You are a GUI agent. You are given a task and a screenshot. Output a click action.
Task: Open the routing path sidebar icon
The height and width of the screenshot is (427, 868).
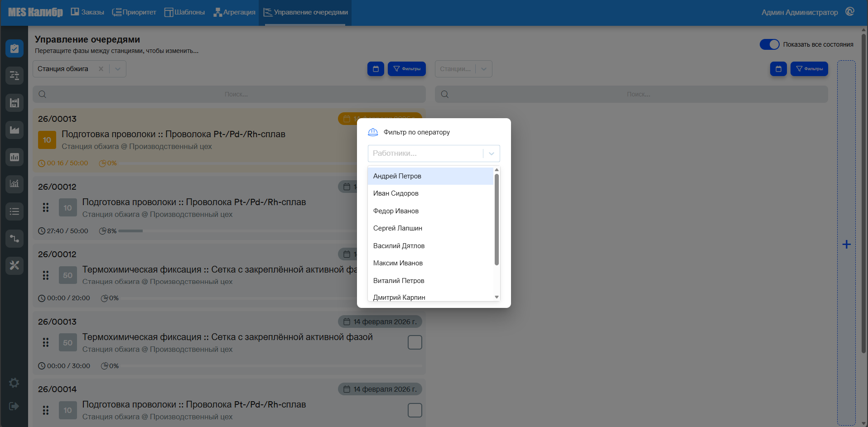[14, 238]
